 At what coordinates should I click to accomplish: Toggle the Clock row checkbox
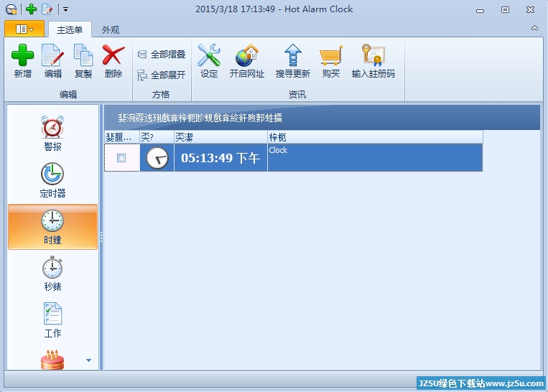click(121, 158)
